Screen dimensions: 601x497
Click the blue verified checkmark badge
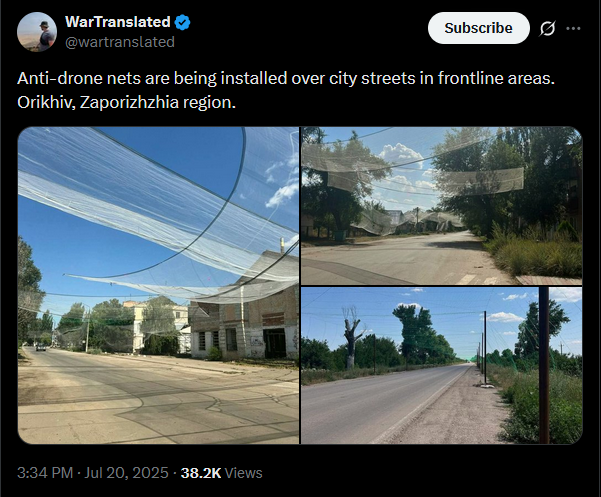(x=182, y=23)
